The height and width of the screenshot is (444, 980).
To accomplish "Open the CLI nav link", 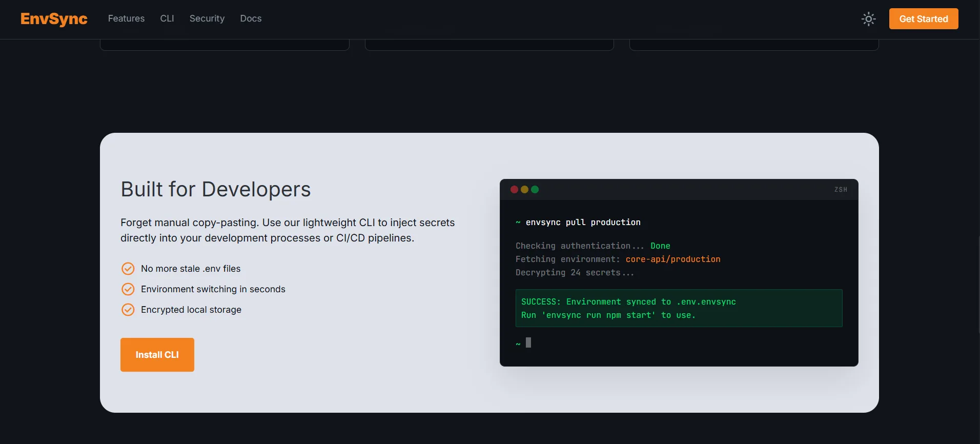I will pyautogui.click(x=167, y=18).
